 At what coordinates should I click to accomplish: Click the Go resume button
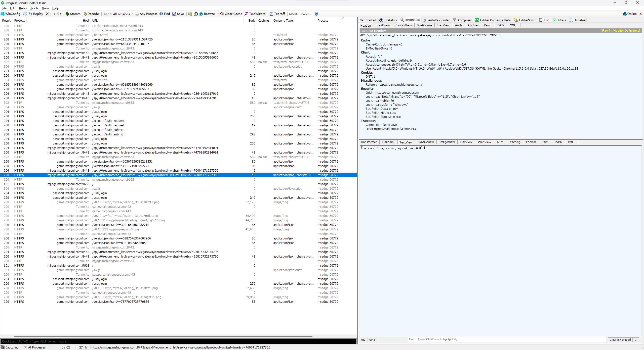tap(58, 14)
